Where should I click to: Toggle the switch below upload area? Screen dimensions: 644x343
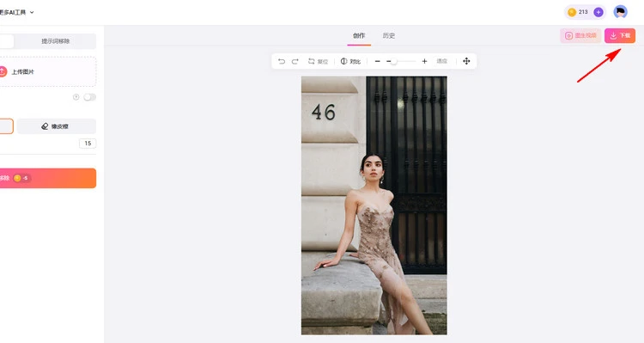[89, 97]
